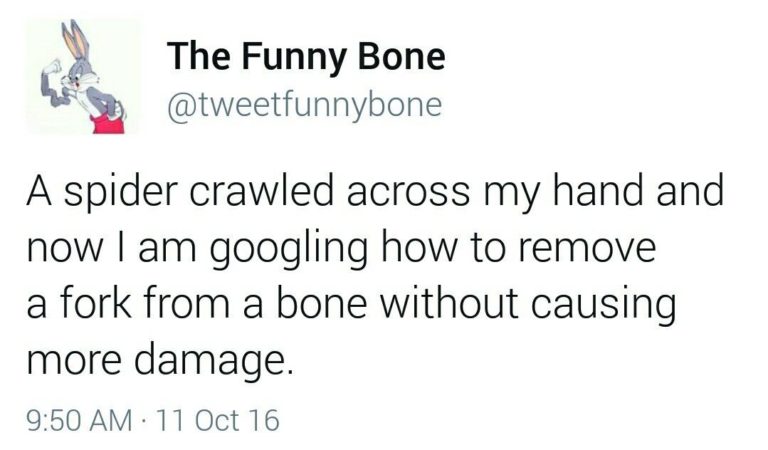This screenshot has height=450, width=768.
Task: Click the @tweetfunnybone handle
Action: 303,104
